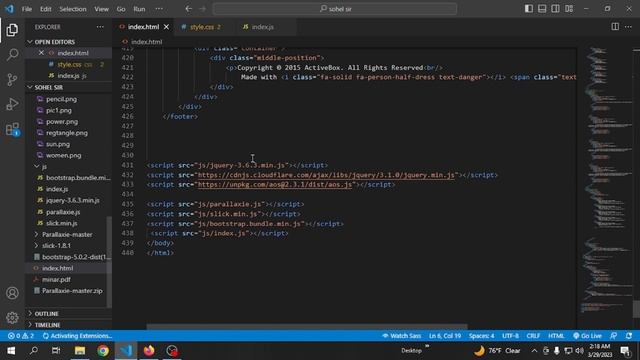
Task: Open Firefox from taskbar
Action: tap(149, 351)
